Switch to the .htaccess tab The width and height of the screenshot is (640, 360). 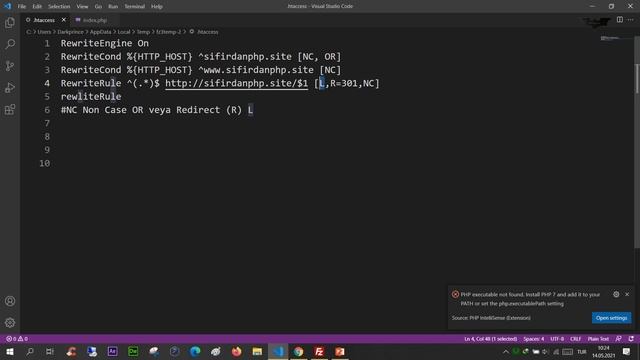[43, 20]
